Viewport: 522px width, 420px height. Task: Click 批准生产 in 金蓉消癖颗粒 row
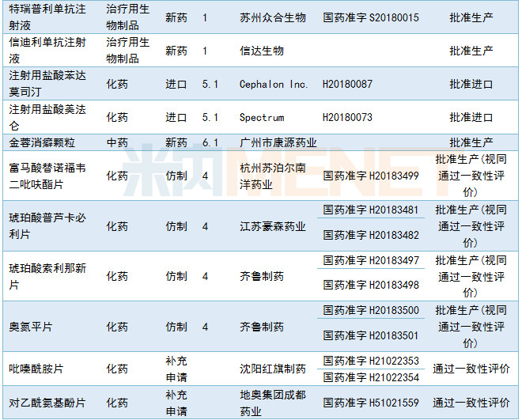coord(471,143)
